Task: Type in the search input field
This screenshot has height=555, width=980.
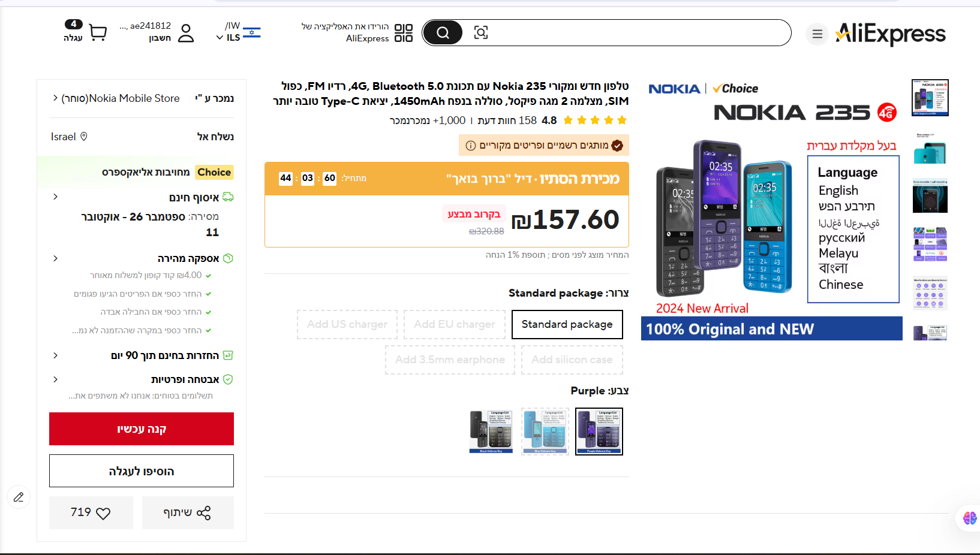Action: [x=636, y=32]
